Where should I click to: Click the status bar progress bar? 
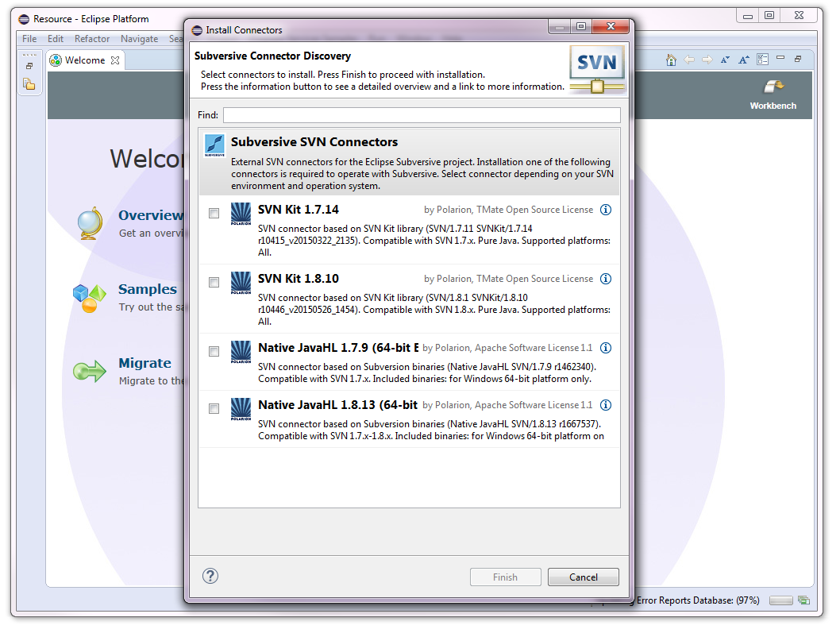point(780,601)
